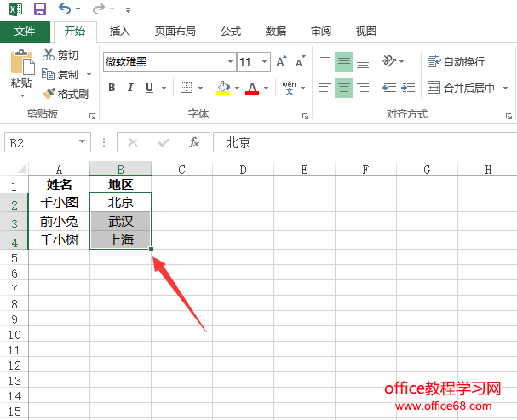This screenshot has height=420, width=517.
Task: Open Name Box dropdown arrow
Action: tap(82, 142)
